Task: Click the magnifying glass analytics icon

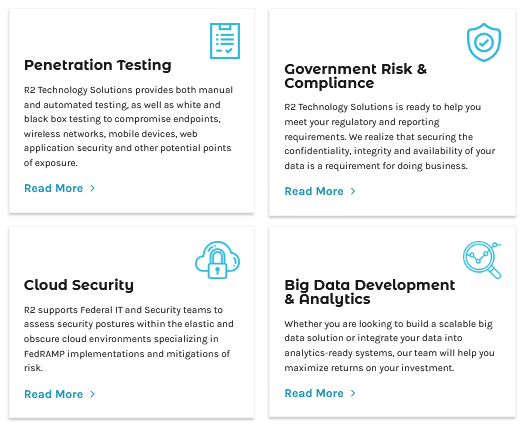Action: [x=482, y=260]
